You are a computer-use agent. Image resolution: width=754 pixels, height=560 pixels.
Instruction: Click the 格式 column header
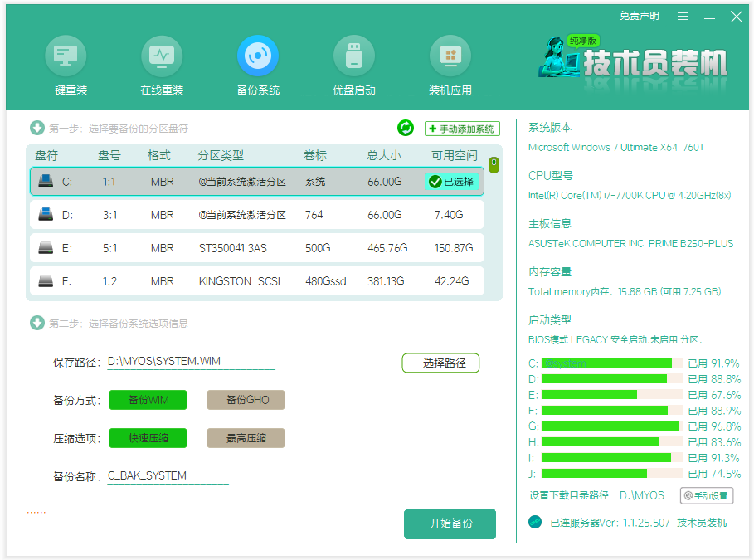tap(159, 155)
